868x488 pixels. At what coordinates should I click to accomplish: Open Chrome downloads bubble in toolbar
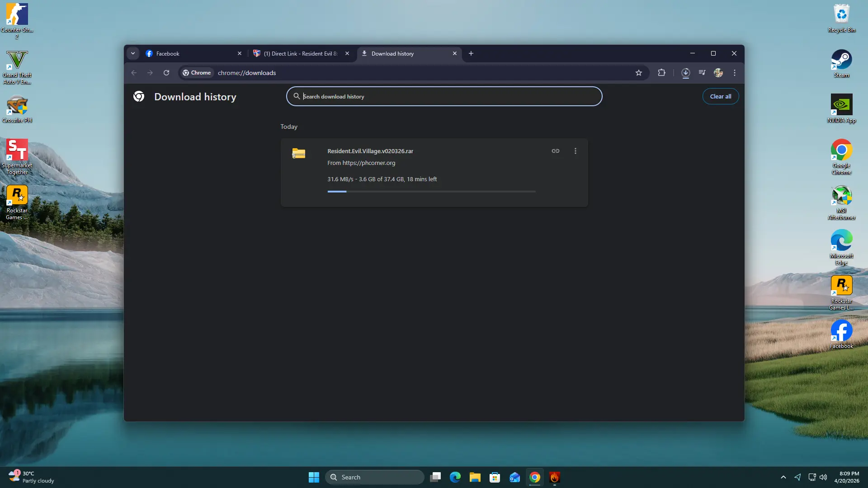685,73
